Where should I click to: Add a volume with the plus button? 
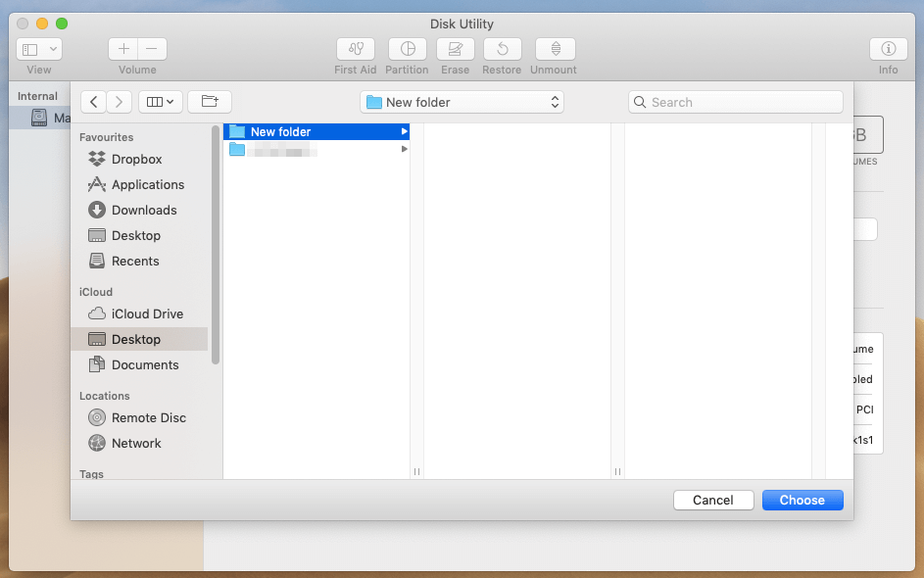[123, 49]
